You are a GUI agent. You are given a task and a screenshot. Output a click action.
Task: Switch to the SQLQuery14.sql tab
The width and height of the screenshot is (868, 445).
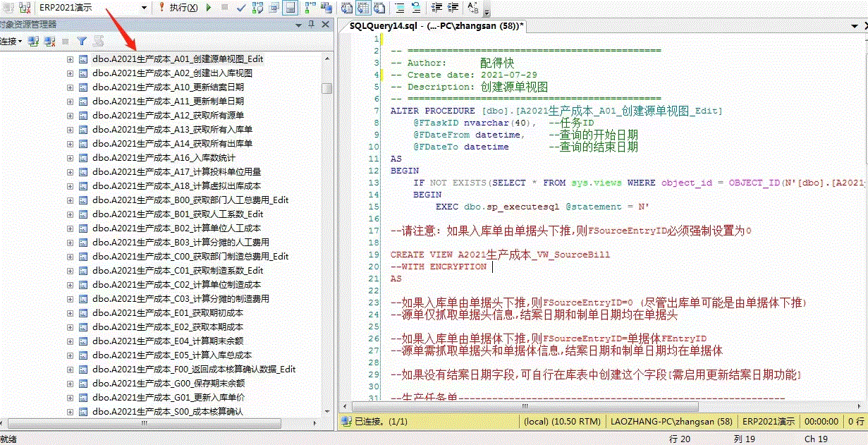coord(436,25)
